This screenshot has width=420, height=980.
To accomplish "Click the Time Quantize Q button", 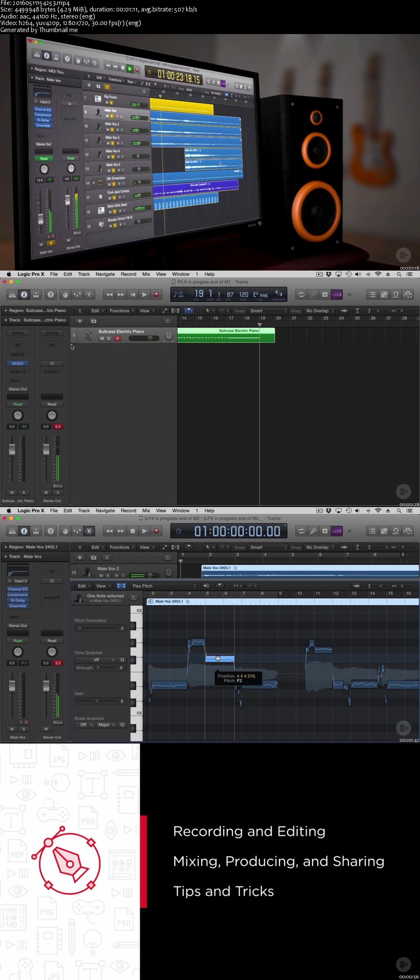I will point(122,660).
